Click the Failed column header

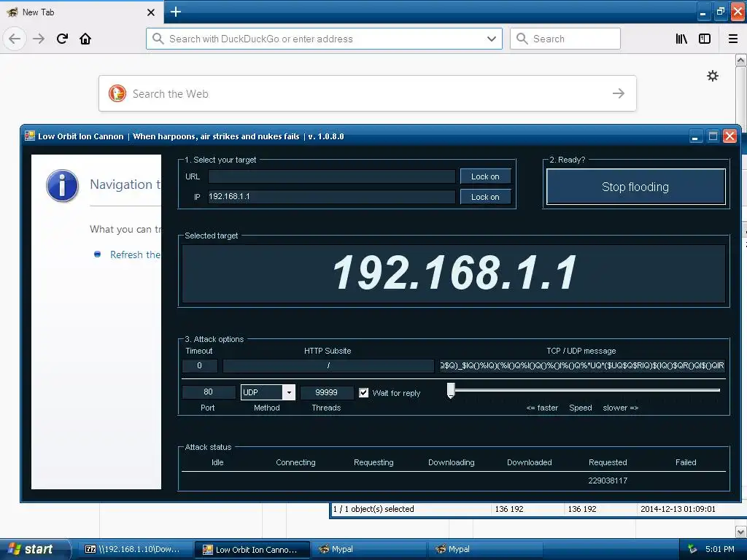(686, 462)
